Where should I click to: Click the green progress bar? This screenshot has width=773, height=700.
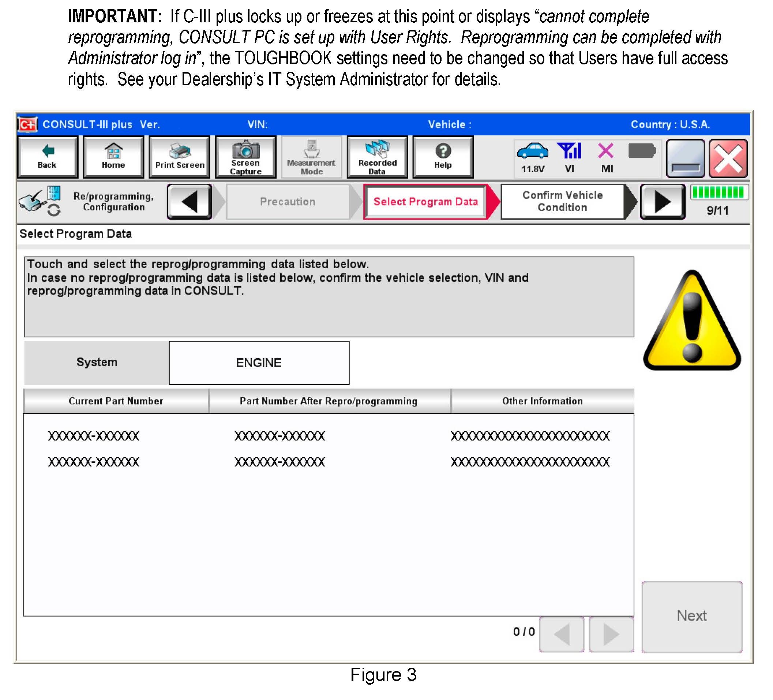point(719,192)
